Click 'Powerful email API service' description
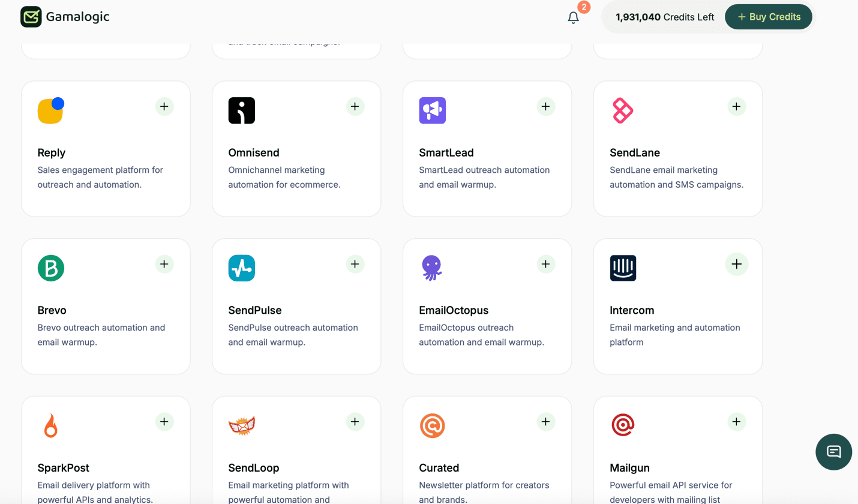 point(671,492)
